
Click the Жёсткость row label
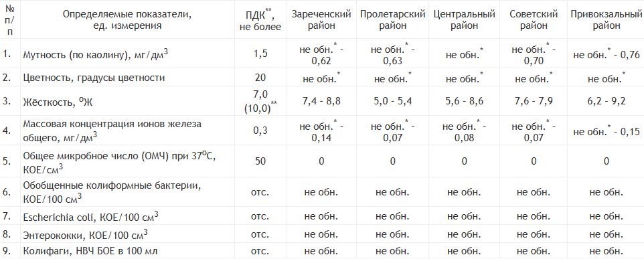58,101
